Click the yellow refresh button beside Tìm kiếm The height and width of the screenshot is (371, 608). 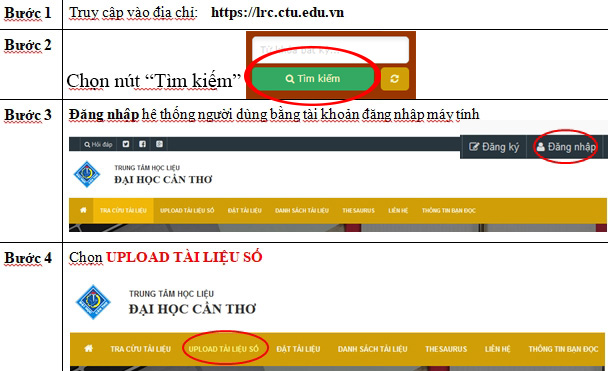(395, 79)
